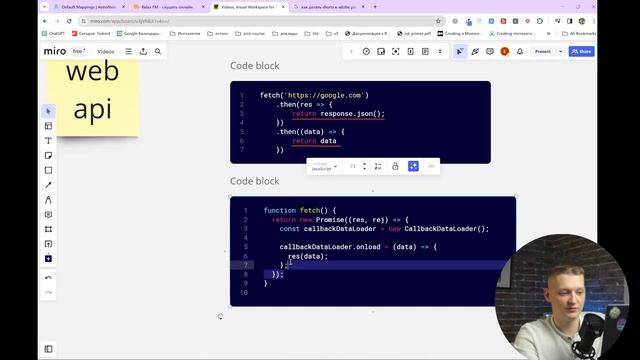The width and height of the screenshot is (640, 360).
Task: Expand collapsed toolbar arrow near timer
Action: click(x=351, y=51)
